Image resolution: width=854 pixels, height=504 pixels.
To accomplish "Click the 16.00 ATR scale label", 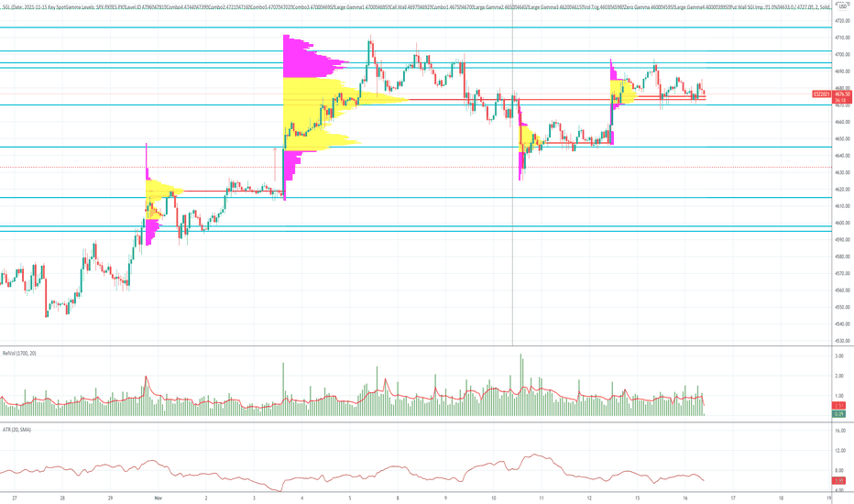I will coord(840,431).
